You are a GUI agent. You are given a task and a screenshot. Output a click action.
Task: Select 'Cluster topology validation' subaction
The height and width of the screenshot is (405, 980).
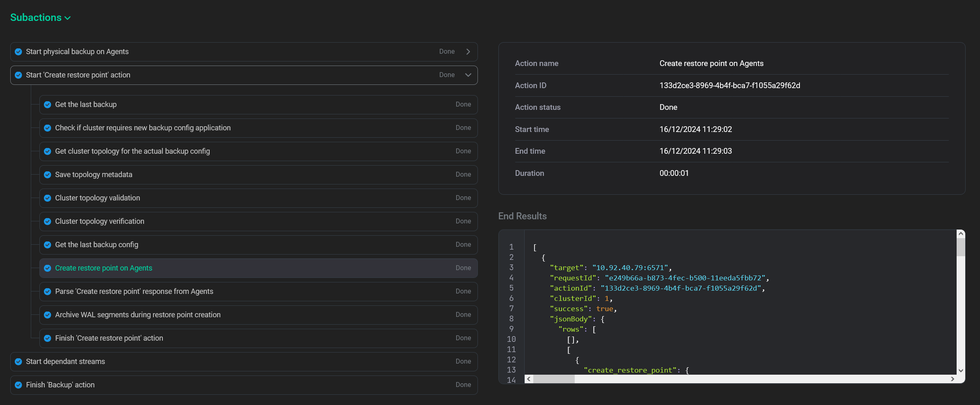[x=258, y=198]
